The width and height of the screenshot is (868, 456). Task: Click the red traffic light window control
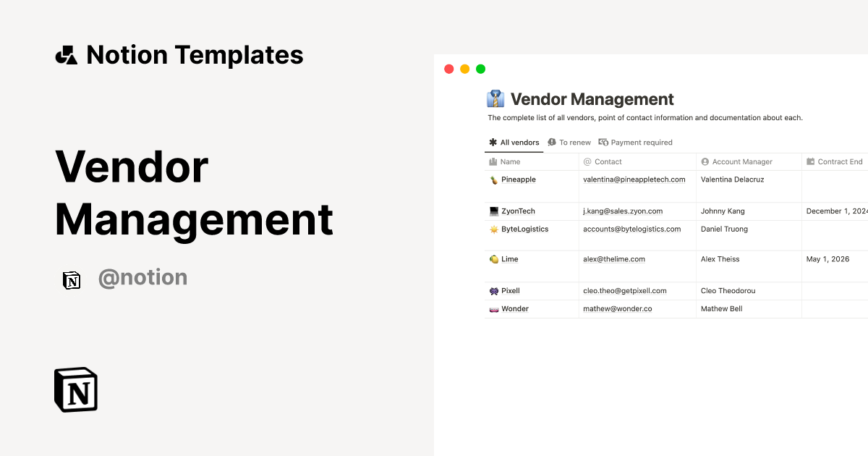449,68
